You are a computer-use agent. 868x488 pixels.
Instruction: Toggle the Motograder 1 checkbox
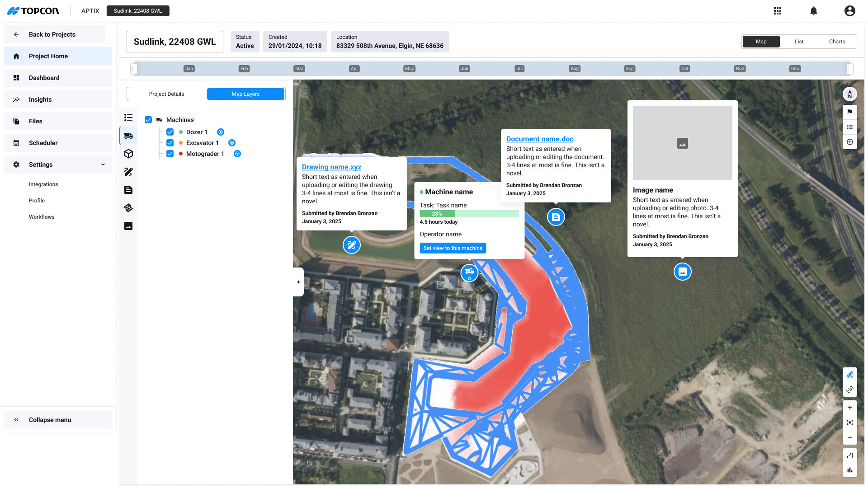[x=170, y=154]
